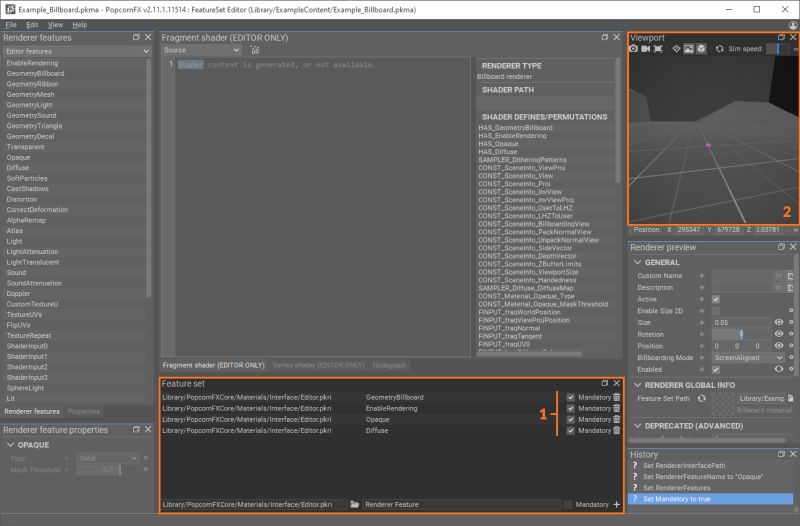Screen dimensions: 800x526
Task: Switch to Vertex shader (EDITOR ONLY) tab
Action: pyautogui.click(x=319, y=365)
